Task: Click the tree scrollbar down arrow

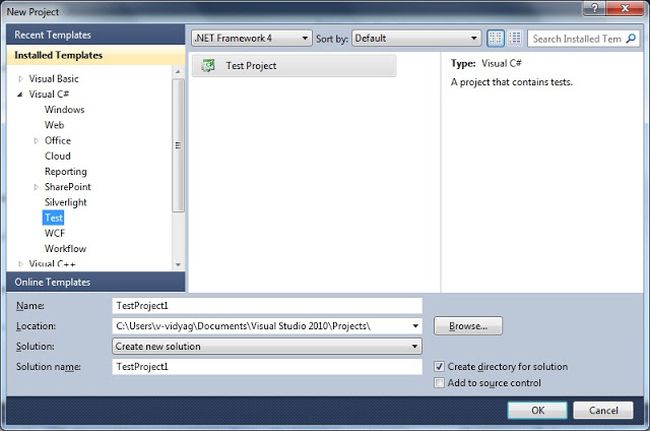Action: [x=178, y=264]
